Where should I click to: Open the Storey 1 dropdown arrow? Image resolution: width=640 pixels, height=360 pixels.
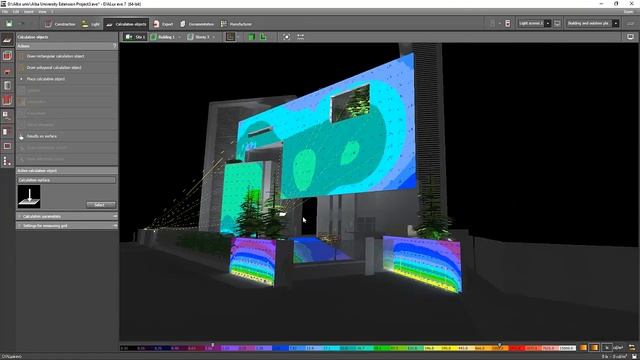coord(214,37)
